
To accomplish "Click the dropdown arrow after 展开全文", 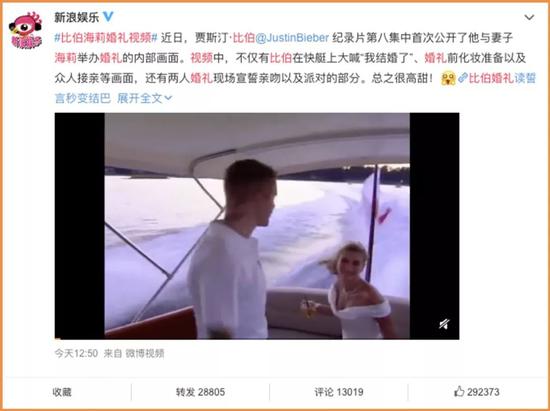I will (168, 98).
